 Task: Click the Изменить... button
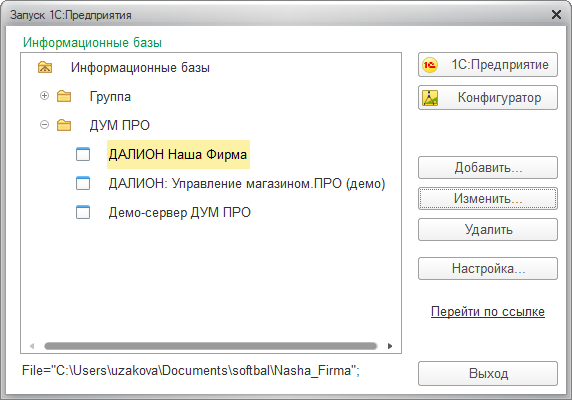(x=488, y=199)
